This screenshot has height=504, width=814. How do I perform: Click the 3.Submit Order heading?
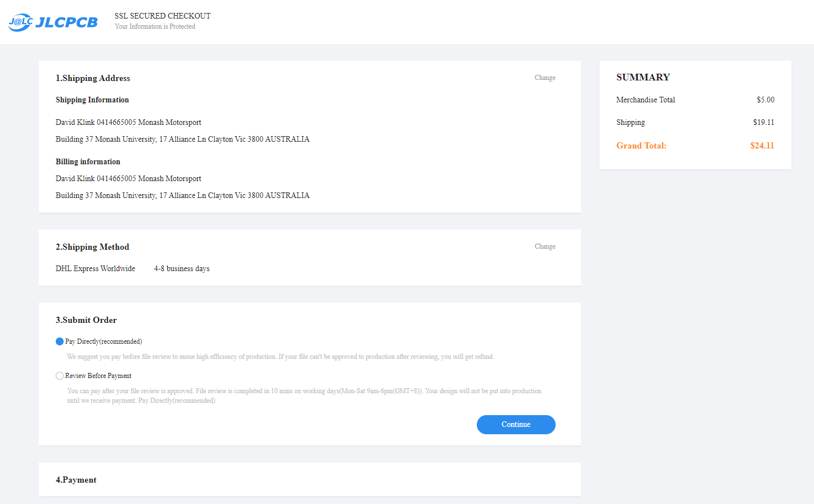pos(86,320)
